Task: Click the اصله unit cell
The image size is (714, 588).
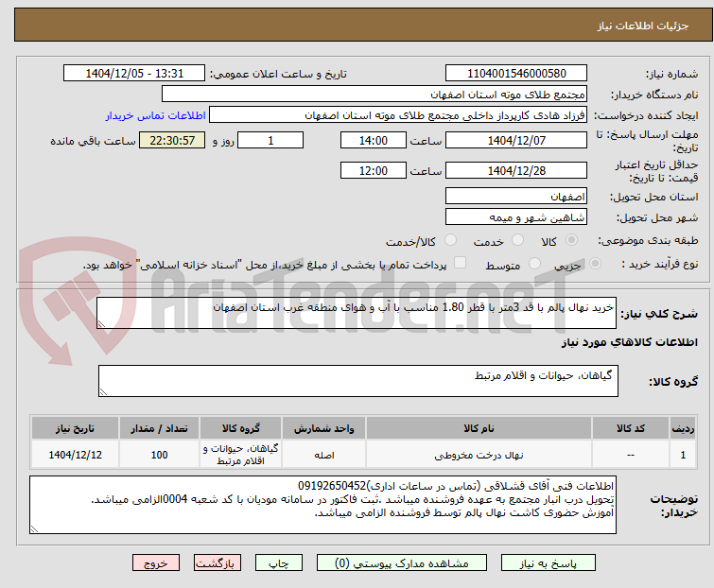Action: [x=323, y=454]
